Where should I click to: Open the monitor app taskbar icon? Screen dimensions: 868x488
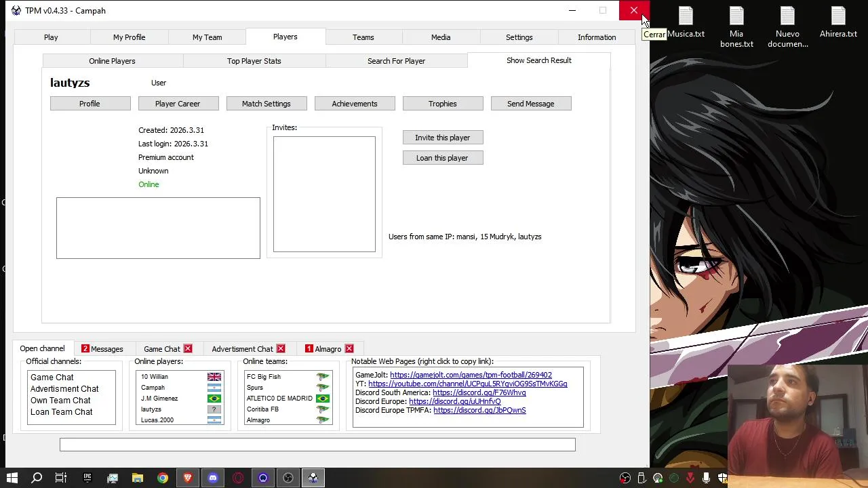point(113,478)
